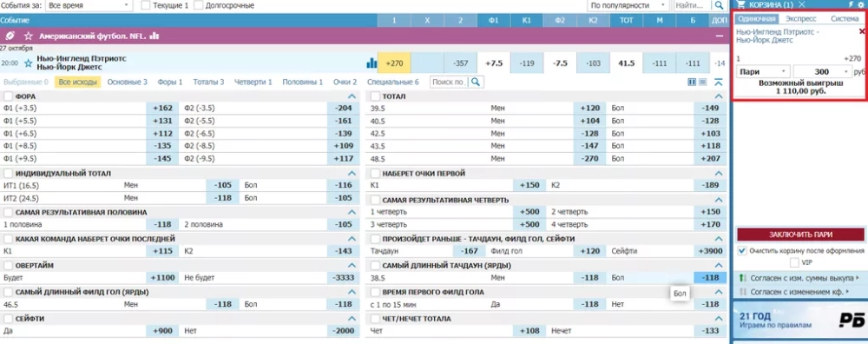Image resolution: width=868 pixels, height=344 pixels.
Task: Switch to Форы 1 tab
Action: [x=170, y=82]
